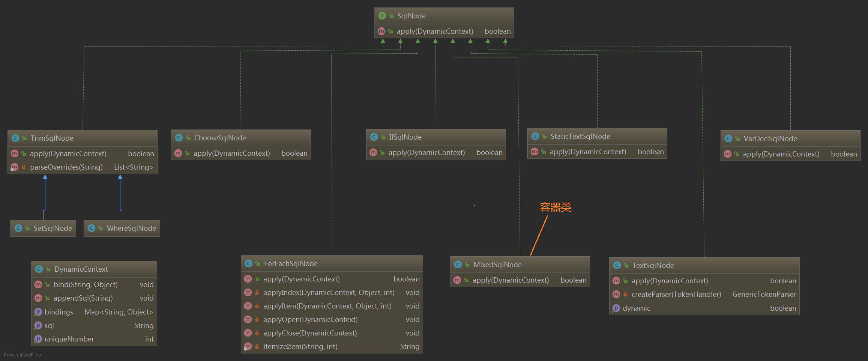
Task: Click the WhereSqlNode class icon
Action: tap(92, 228)
